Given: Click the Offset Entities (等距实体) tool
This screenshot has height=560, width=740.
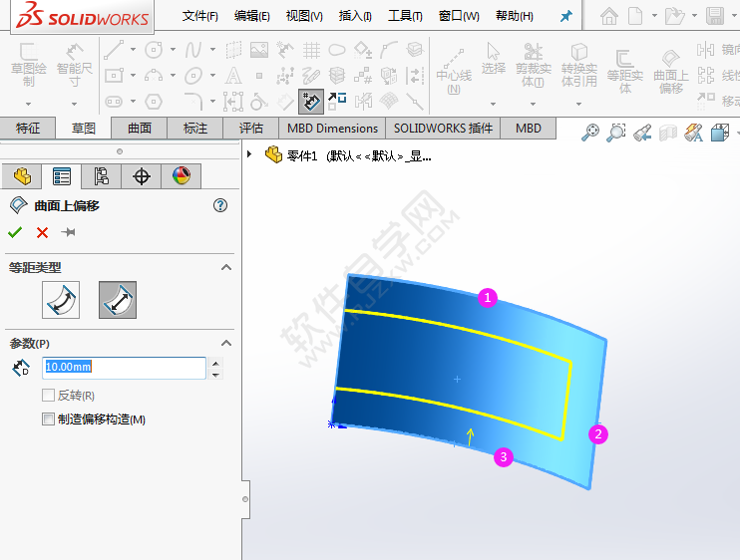Looking at the screenshot, I should coord(625,71).
